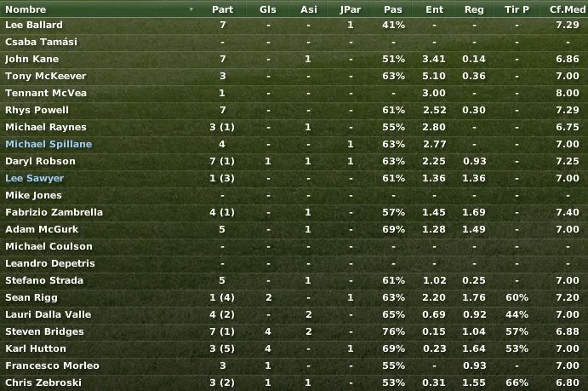Open player Michael Spillane's profile link
Screen dimensions: 588x391
click(x=49, y=144)
